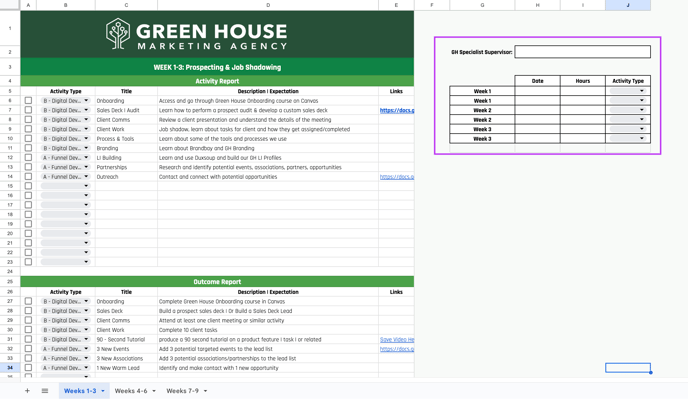
Task: Select the Complete 10 client tasks description cell
Action: click(x=268, y=330)
